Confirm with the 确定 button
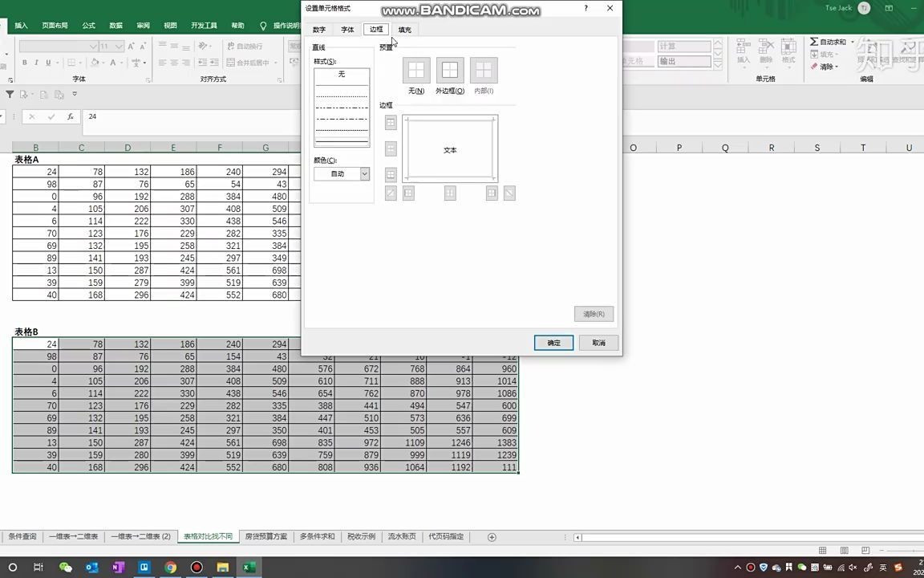Viewport: 924px width, 578px height. (x=553, y=343)
